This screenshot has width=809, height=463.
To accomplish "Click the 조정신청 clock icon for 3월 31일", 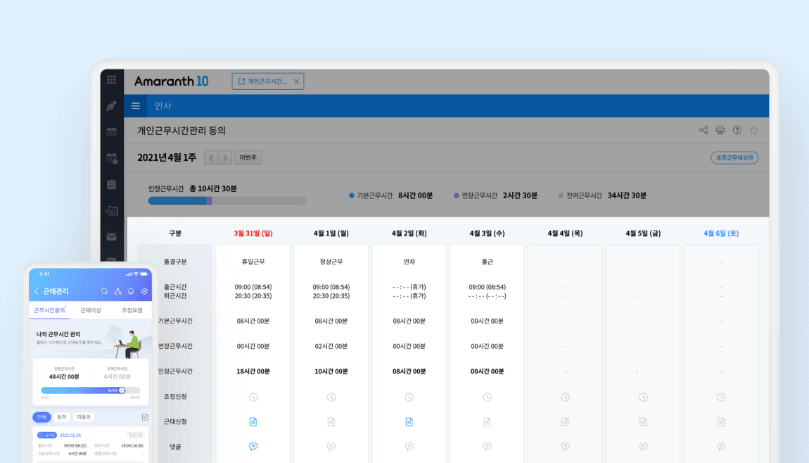I will pyautogui.click(x=253, y=397).
